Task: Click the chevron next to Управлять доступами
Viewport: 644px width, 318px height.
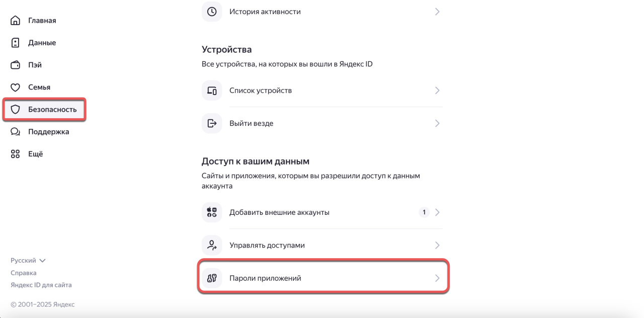Action: 437,245
